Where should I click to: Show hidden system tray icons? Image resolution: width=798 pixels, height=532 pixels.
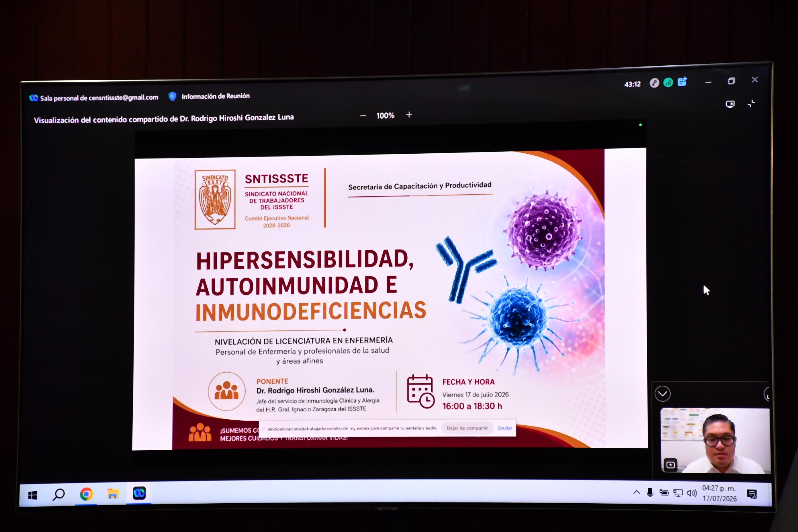[637, 492]
